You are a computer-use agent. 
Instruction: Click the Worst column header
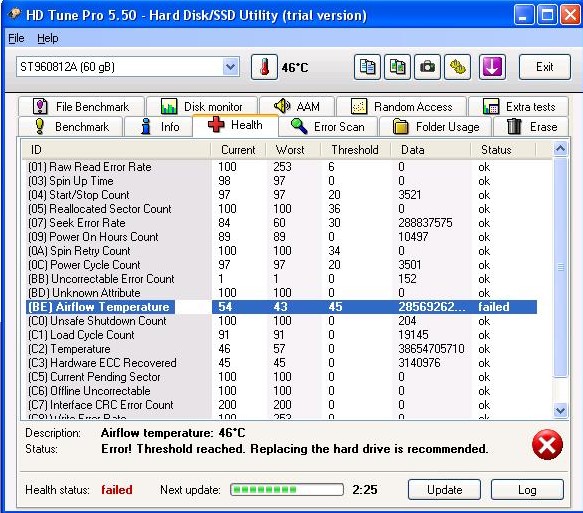(293, 150)
